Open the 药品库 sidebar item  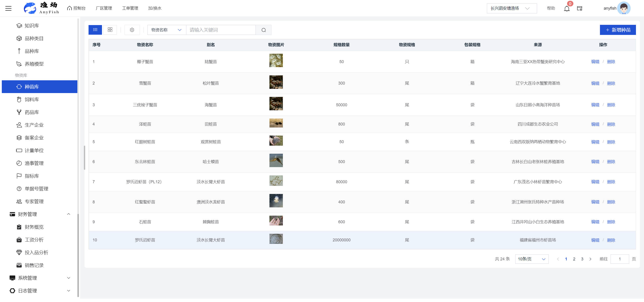(32, 112)
